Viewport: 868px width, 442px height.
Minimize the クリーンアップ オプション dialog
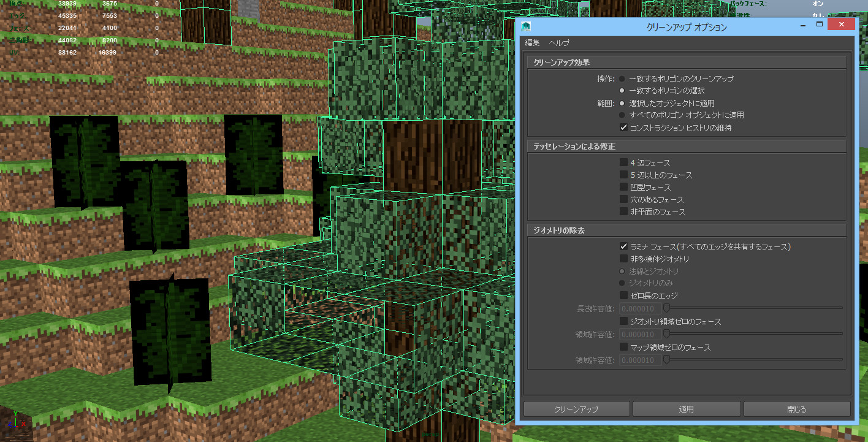click(802, 25)
